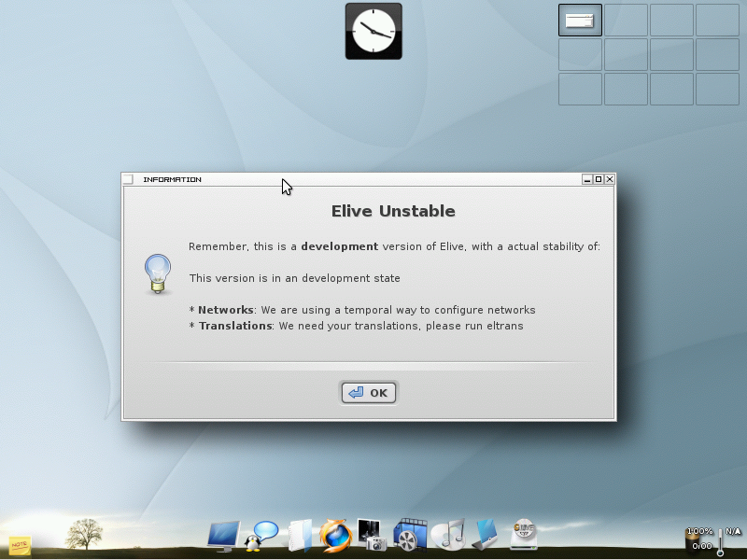
Task: Launch the Elive disc drive icon
Action: tap(524, 534)
